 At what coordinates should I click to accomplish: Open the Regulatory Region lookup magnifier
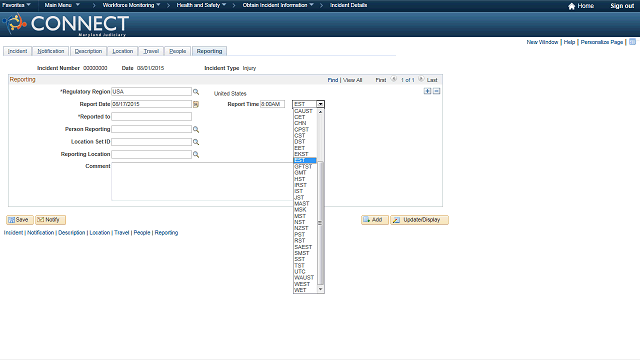coord(196,92)
